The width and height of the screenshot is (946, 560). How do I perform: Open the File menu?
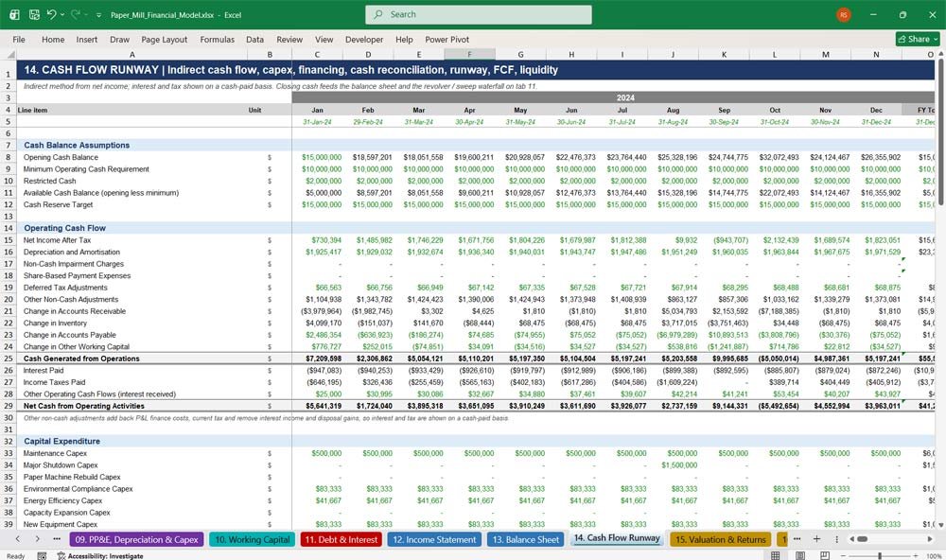point(19,39)
